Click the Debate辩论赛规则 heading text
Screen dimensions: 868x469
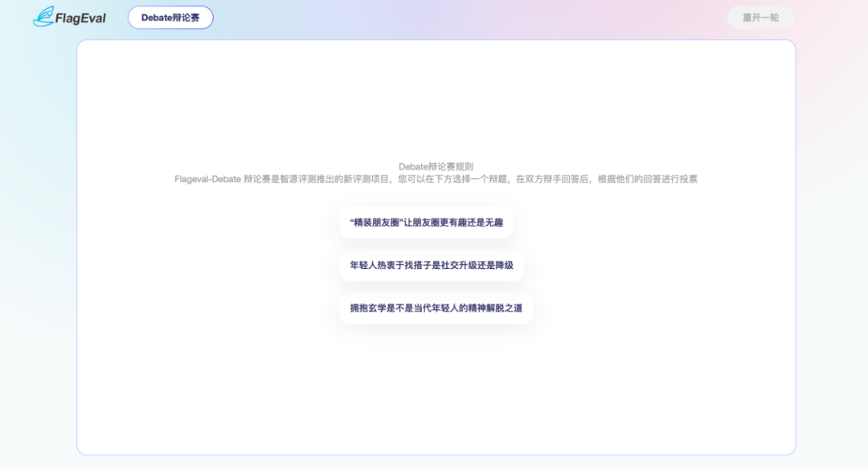(x=435, y=167)
